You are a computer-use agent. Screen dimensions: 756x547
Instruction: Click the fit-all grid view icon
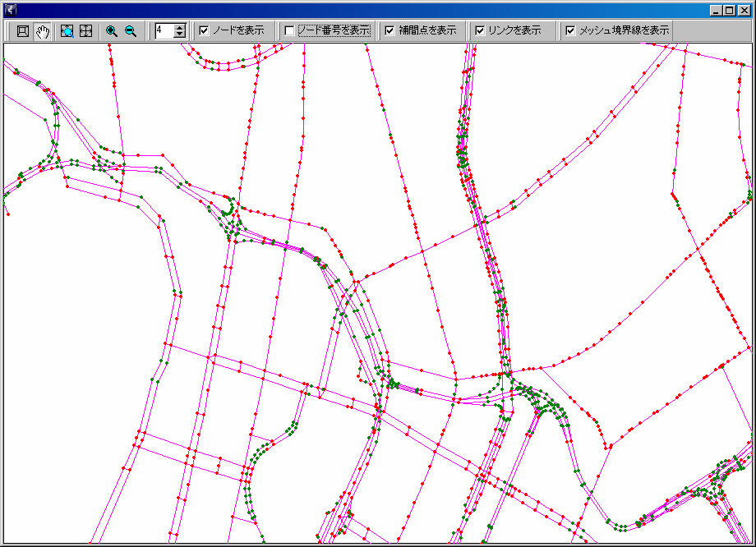pos(85,30)
